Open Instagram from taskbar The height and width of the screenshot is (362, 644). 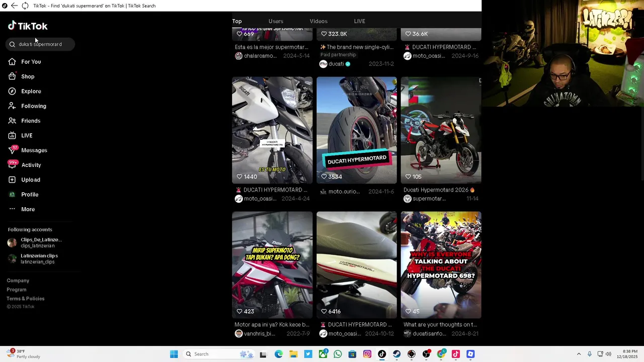[x=367, y=354]
